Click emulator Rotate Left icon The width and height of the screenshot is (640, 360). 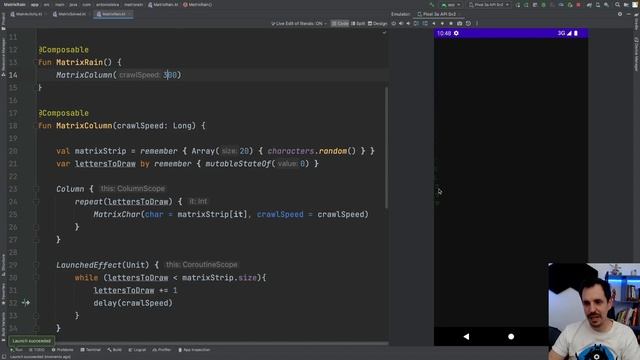[x=416, y=23]
